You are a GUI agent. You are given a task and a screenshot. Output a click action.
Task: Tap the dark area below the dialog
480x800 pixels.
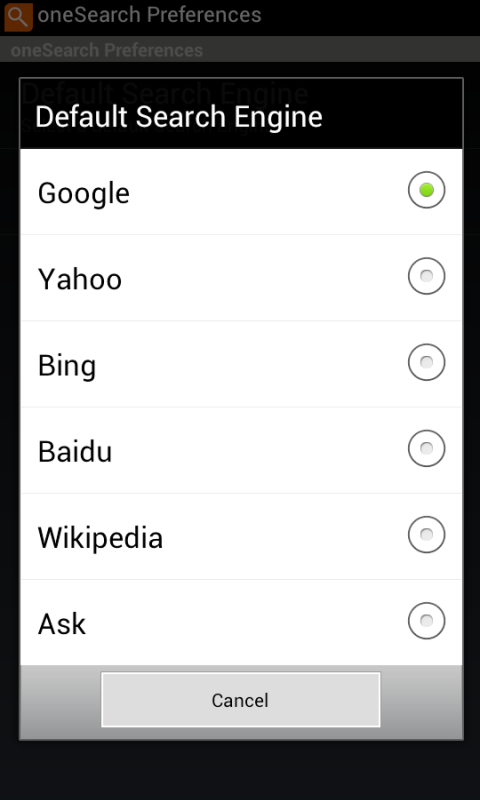point(240,769)
